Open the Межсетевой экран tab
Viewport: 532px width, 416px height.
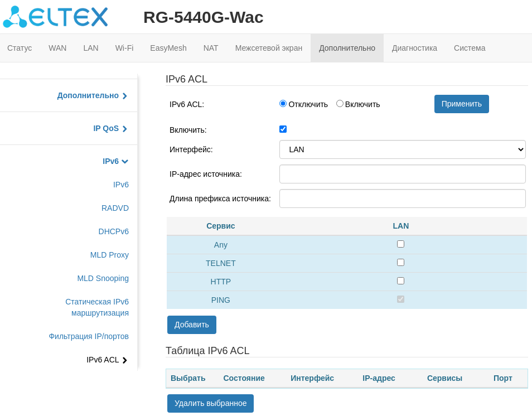(268, 48)
